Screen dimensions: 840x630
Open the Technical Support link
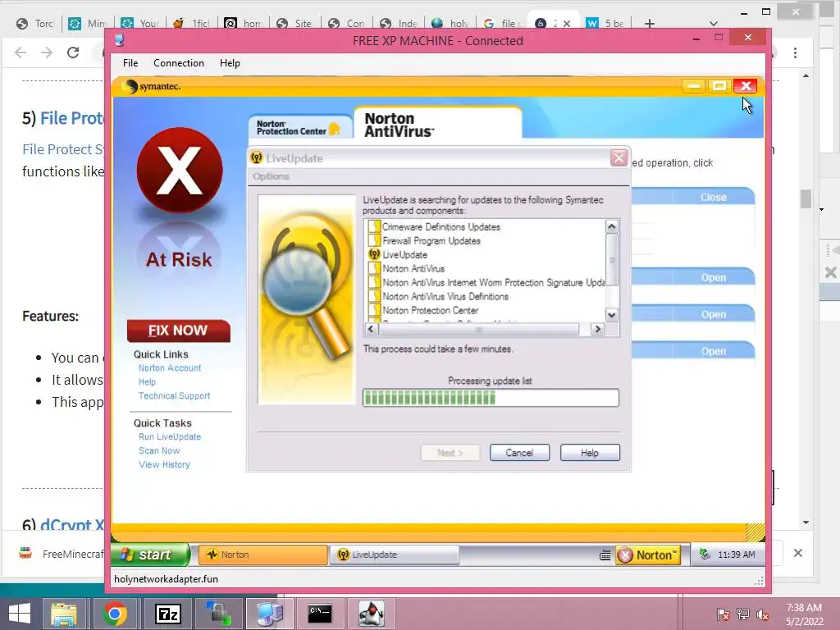(x=174, y=396)
